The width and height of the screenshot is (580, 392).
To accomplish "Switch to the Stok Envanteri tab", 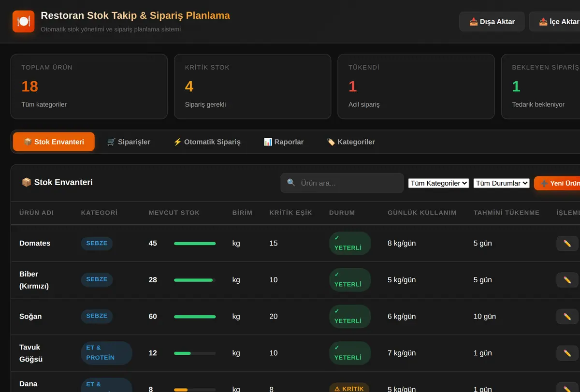I will [54, 142].
